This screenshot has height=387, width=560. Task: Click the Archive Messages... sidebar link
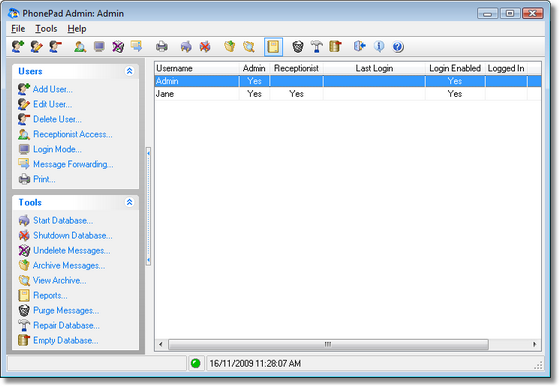(69, 266)
